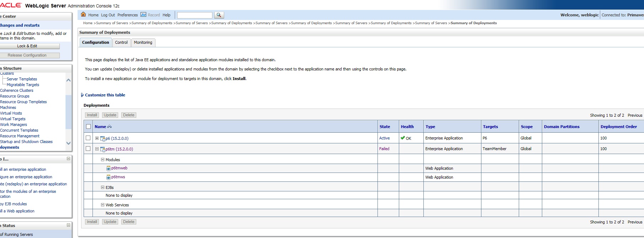Select Startup and Shutdown Classes item
644x238 pixels.
26,142
